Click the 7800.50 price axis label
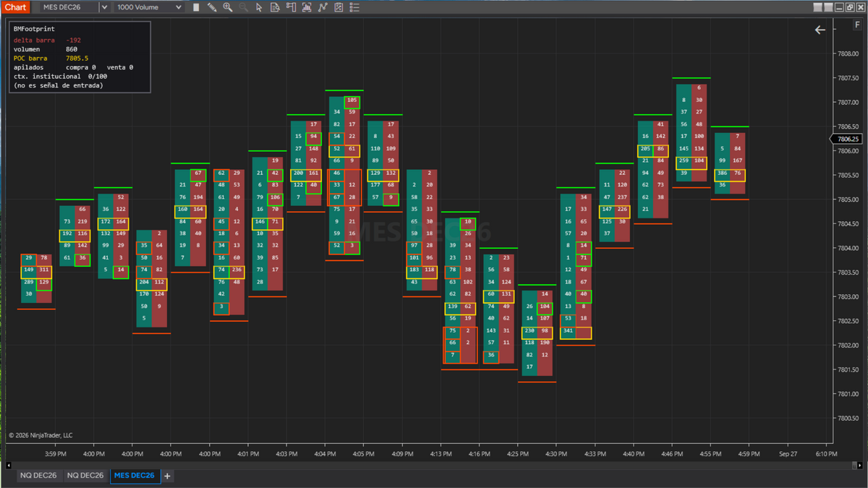The image size is (868, 488). (x=848, y=418)
